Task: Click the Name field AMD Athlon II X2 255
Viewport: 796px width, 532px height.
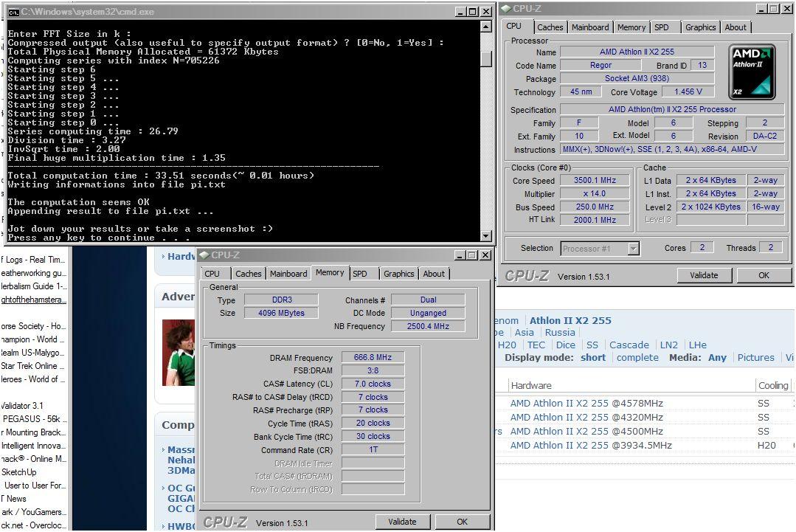Action: coord(637,52)
